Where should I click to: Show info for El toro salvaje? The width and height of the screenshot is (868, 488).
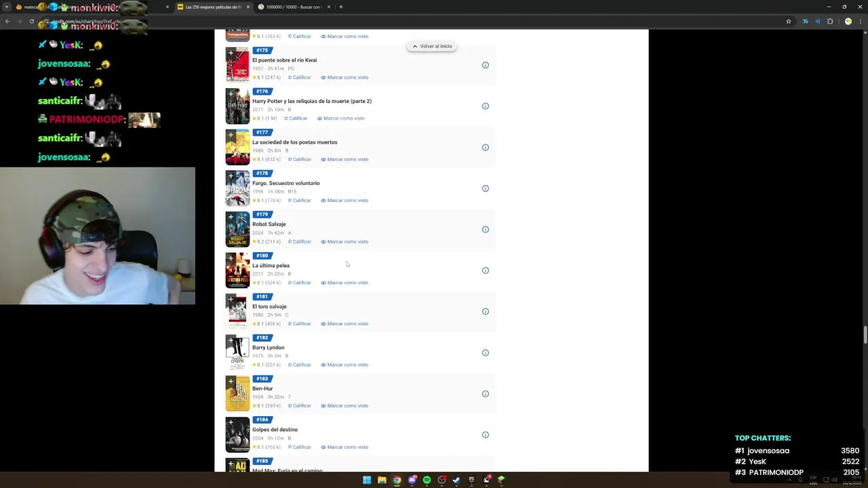[486, 312]
